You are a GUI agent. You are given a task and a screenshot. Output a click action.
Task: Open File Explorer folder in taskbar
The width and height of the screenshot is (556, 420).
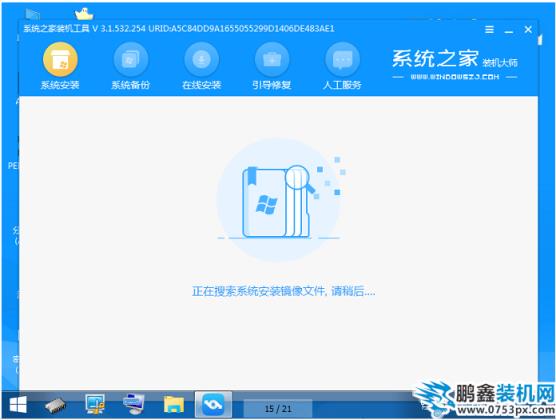174,404
